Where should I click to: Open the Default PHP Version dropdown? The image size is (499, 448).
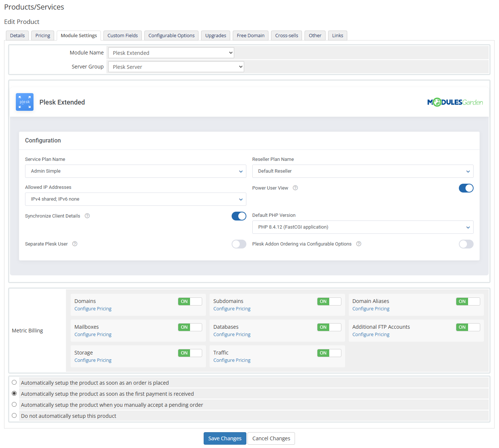(362, 227)
